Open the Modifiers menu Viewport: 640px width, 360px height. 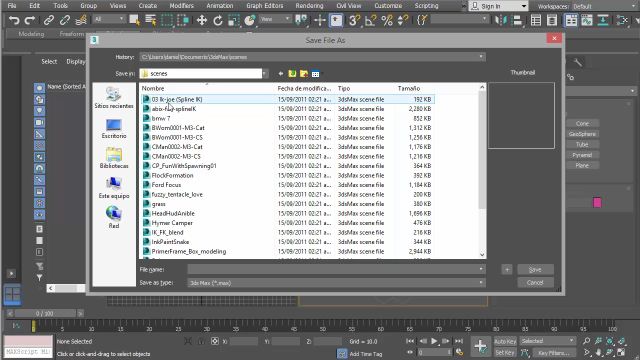[181, 6]
